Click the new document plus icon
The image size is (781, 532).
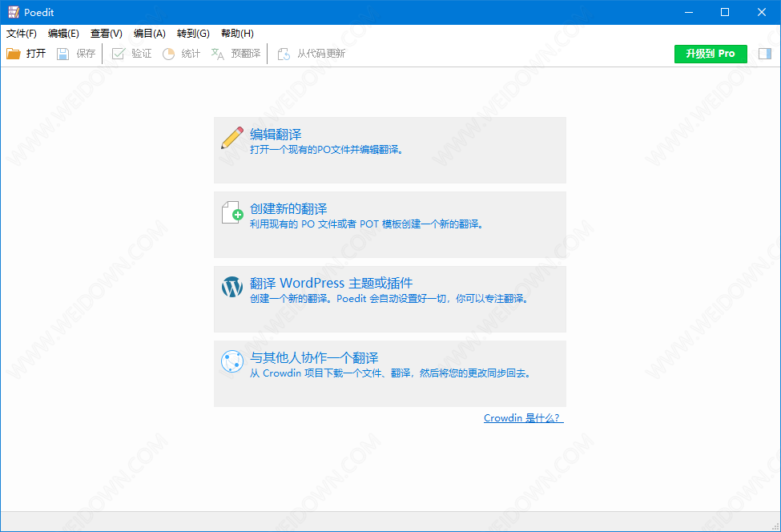point(232,212)
